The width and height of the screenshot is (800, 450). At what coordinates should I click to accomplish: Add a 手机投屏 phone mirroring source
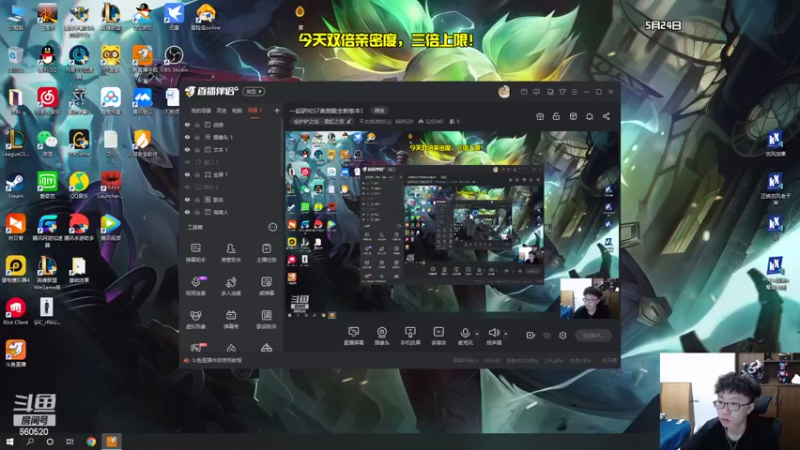click(410, 336)
